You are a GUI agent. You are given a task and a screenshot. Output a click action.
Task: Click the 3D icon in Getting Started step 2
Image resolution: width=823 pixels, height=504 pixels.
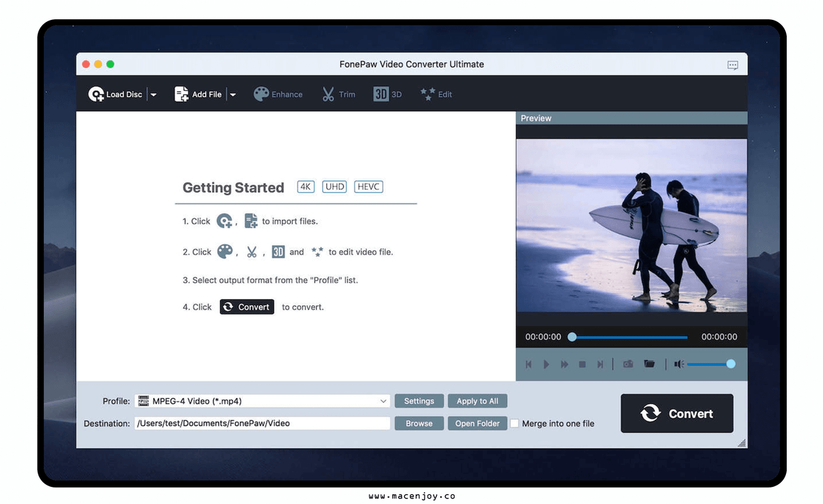click(x=278, y=252)
